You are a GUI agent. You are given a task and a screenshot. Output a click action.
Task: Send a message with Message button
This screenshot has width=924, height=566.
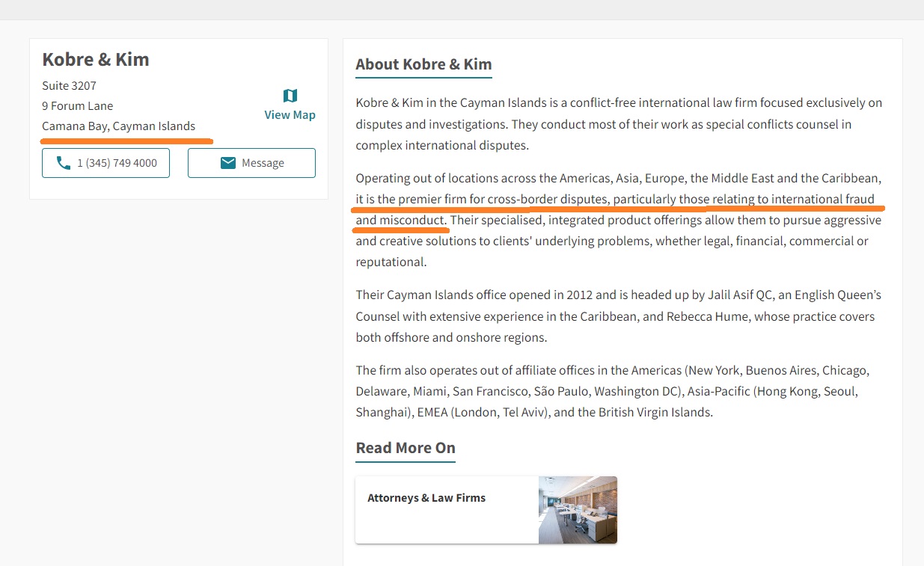coord(251,163)
